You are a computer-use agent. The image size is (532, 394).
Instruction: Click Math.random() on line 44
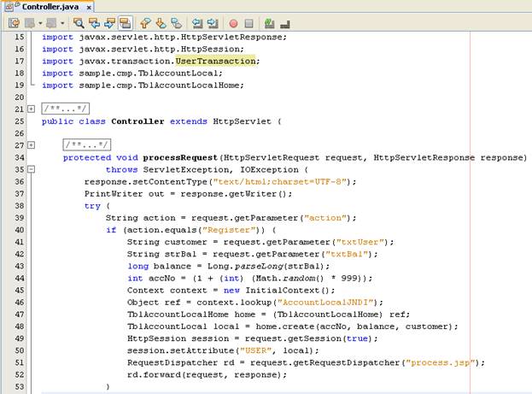click(289, 278)
